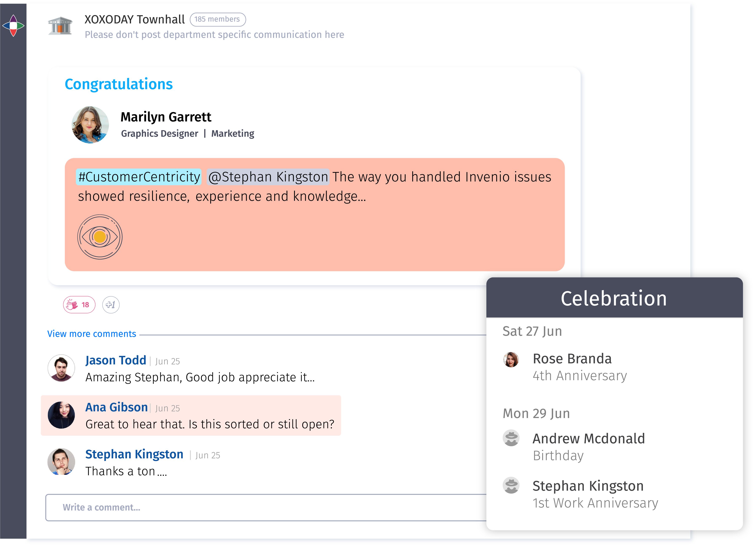Open Marilyn Garrett's profile picture

click(x=90, y=125)
